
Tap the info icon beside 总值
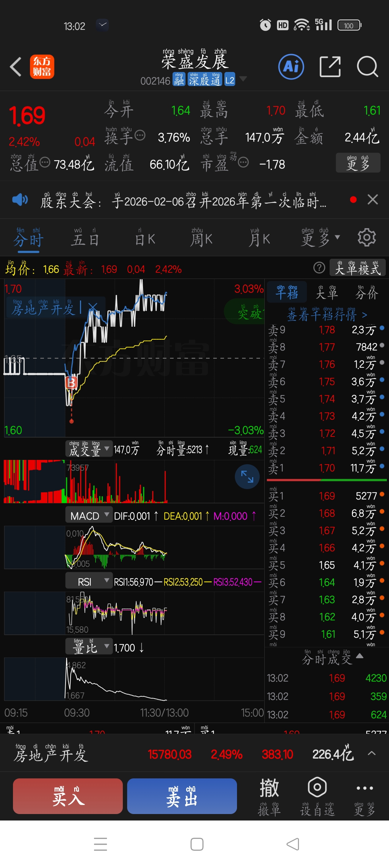click(45, 162)
